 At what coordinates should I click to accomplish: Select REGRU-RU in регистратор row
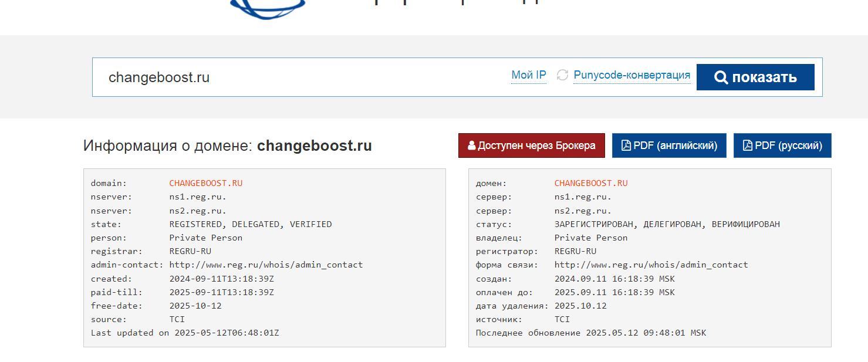pos(575,251)
